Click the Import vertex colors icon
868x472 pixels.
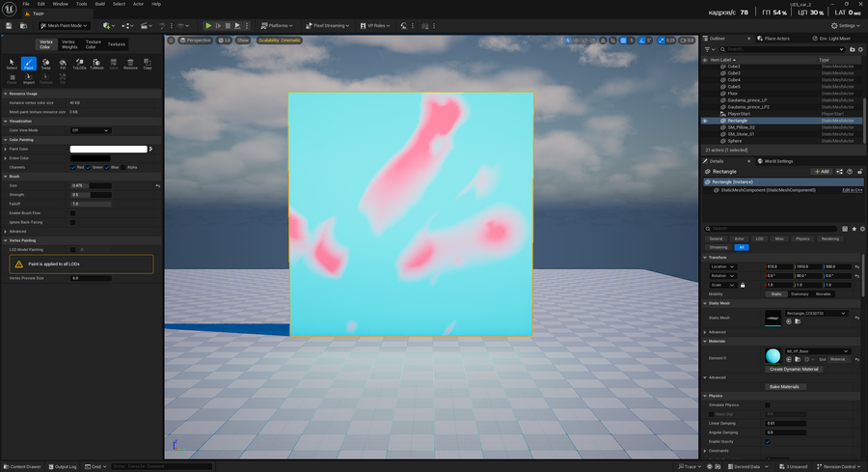pos(29,79)
